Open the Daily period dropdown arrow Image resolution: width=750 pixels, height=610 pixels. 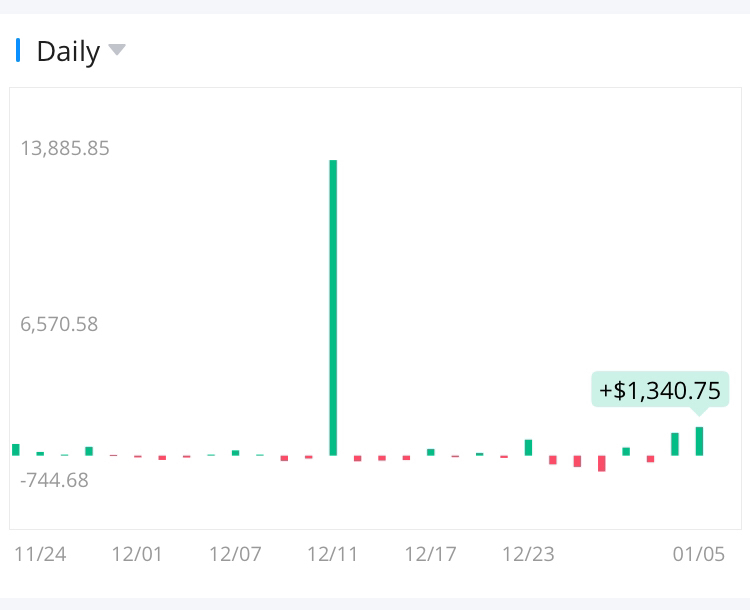(x=117, y=50)
